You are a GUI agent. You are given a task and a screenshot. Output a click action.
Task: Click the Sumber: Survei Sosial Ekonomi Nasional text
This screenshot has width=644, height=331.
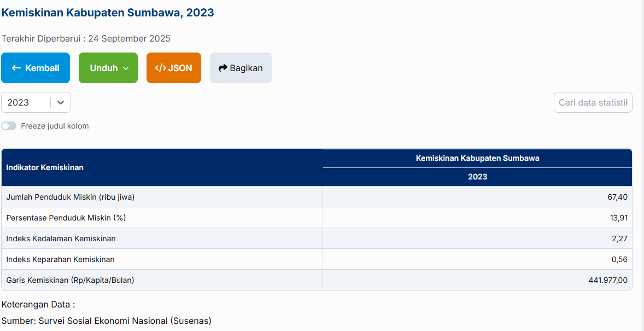(106, 321)
